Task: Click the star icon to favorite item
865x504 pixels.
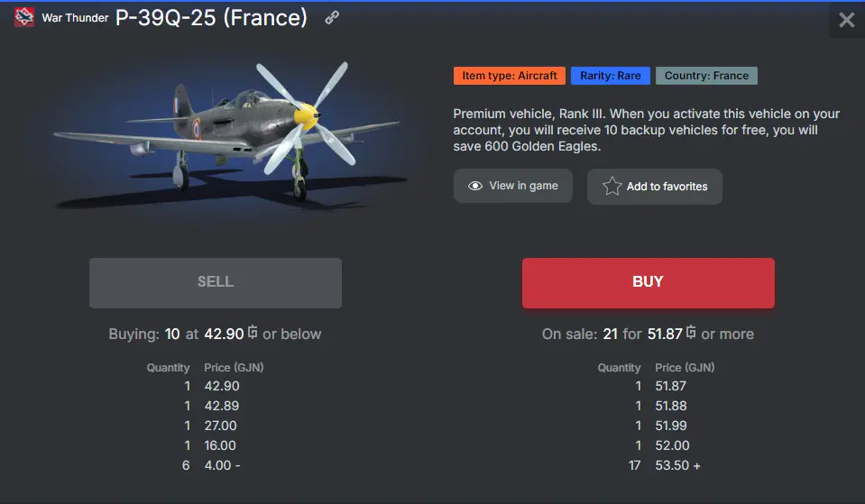Action: [612, 187]
